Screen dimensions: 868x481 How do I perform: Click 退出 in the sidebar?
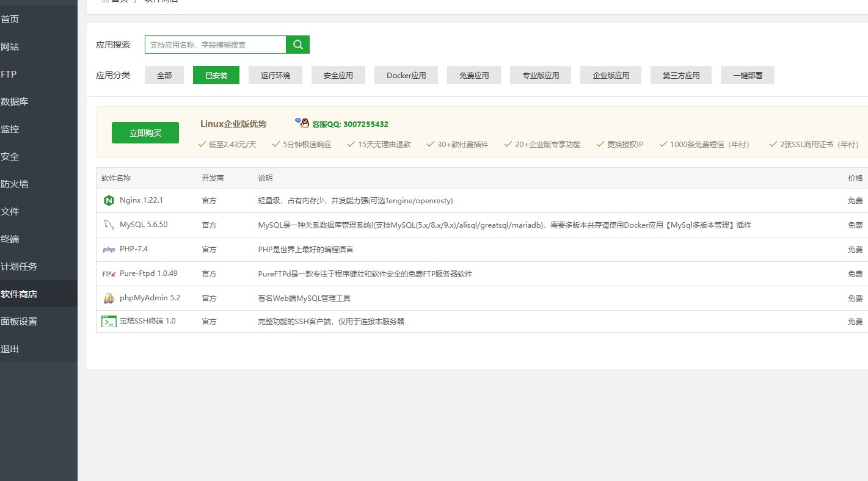[38, 349]
